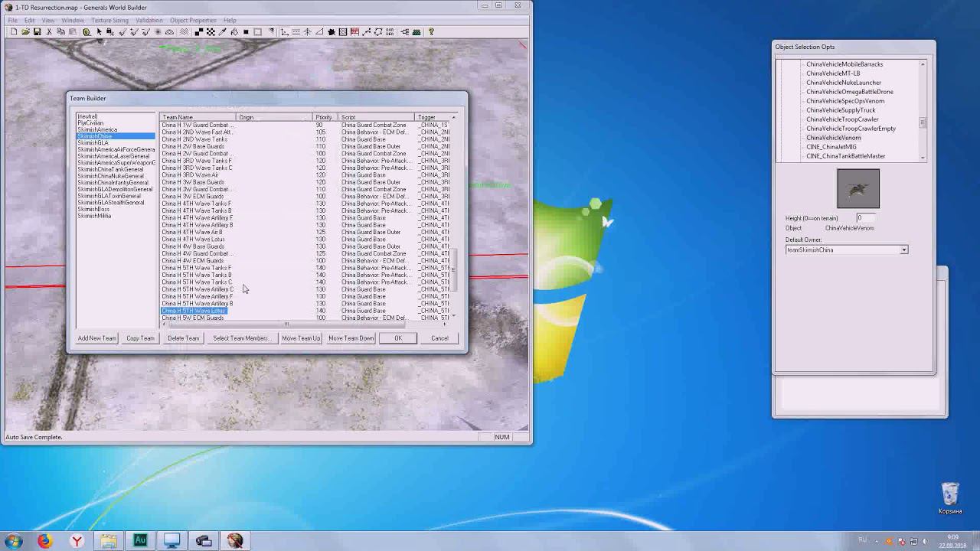Open the View menu
Image resolution: width=980 pixels, height=551 pixels.
click(48, 20)
